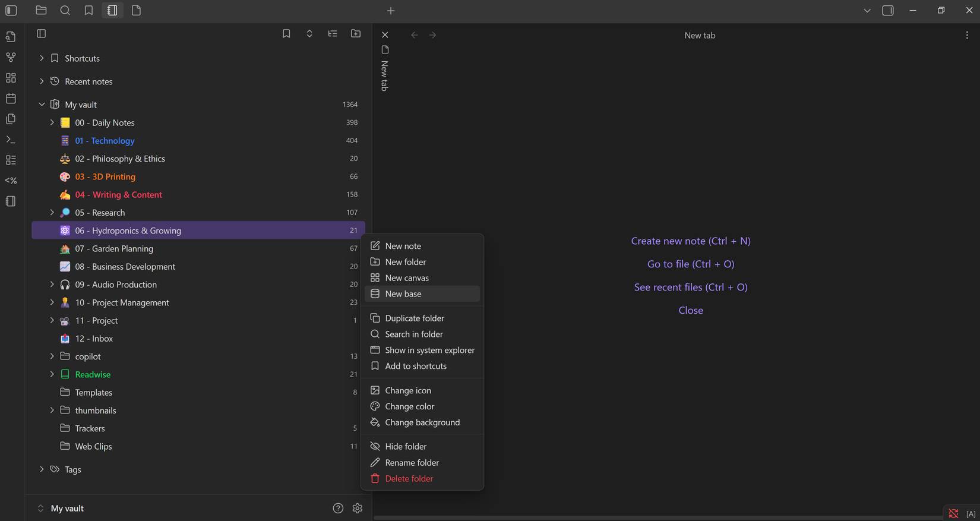Screen dimensions: 980x521
Task: Choose Hide folder in the context menu
Action: pyautogui.click(x=406, y=447)
